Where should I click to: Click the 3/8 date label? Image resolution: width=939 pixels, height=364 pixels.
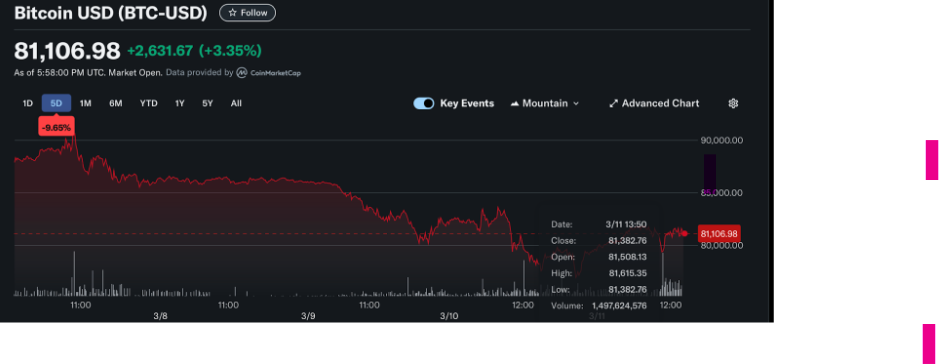click(160, 316)
